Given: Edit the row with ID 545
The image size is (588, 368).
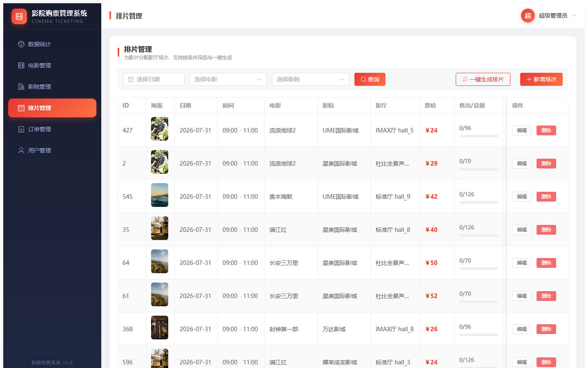Looking at the screenshot, I should click(x=522, y=197).
